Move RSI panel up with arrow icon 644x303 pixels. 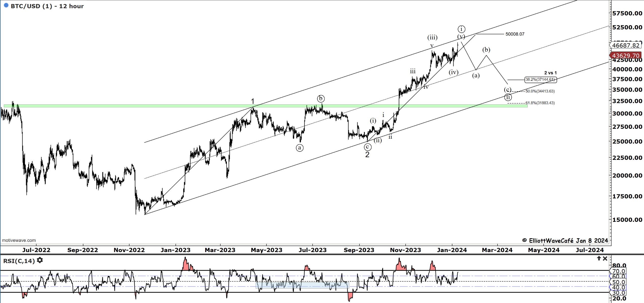(x=599, y=258)
